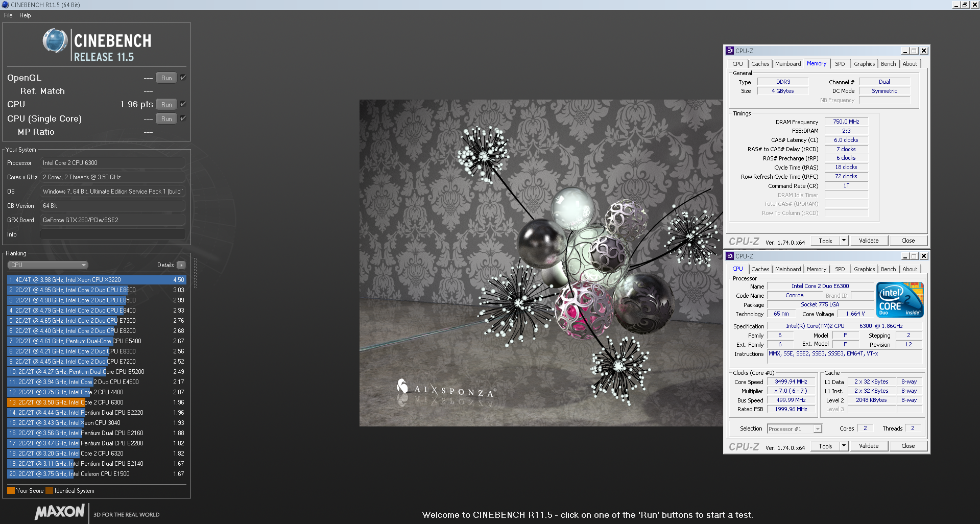Click the Details arrow icon in Ranking
The height and width of the screenshot is (524, 980).
[181, 265]
